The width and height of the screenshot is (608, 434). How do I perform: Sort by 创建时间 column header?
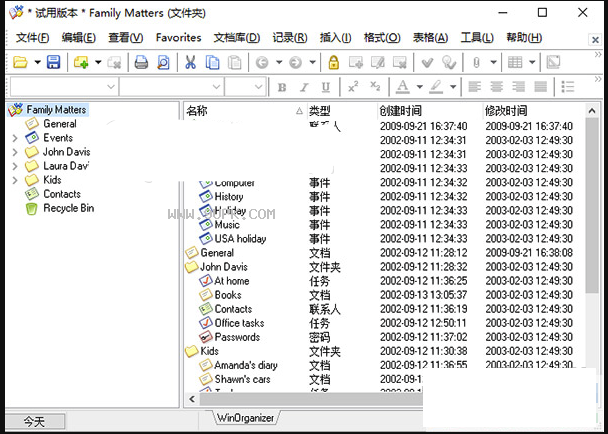click(x=430, y=111)
